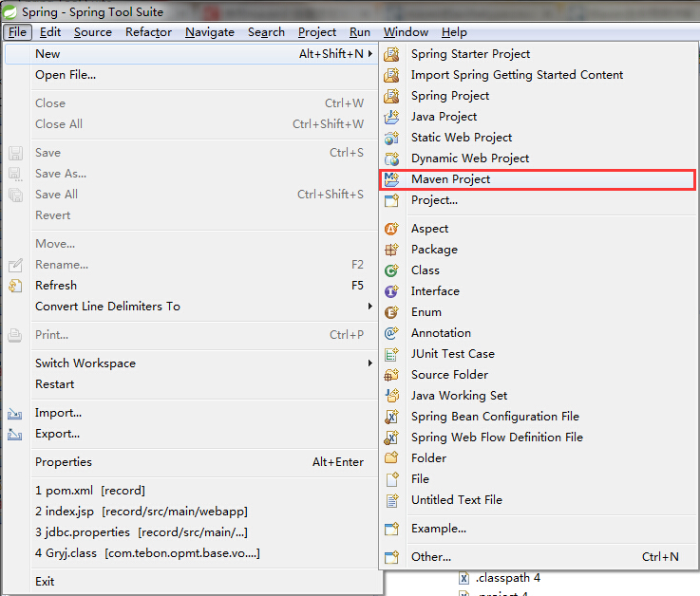The height and width of the screenshot is (596, 700).
Task: Click the Import Spring Getting Started Content icon
Action: coord(391,75)
